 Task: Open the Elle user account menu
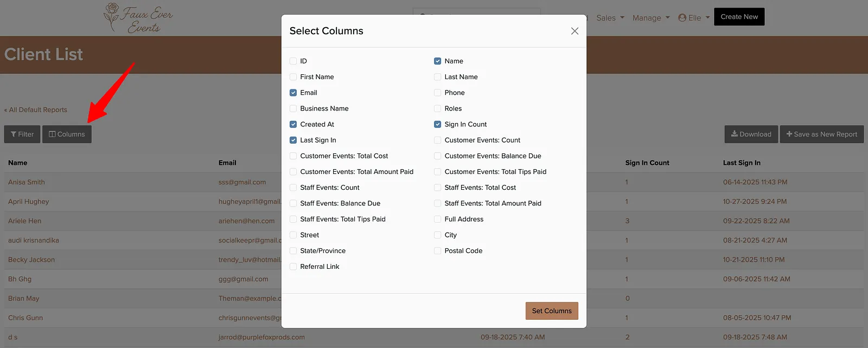694,18
